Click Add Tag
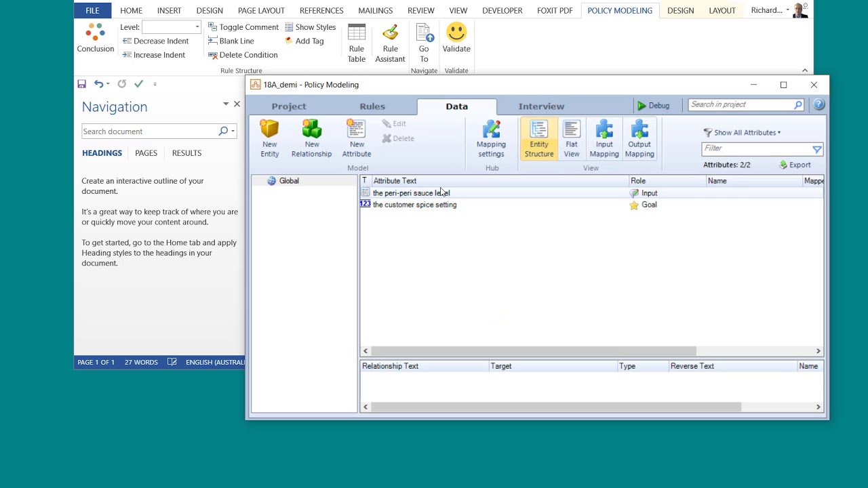The width and height of the screenshot is (868, 488). [x=304, y=41]
